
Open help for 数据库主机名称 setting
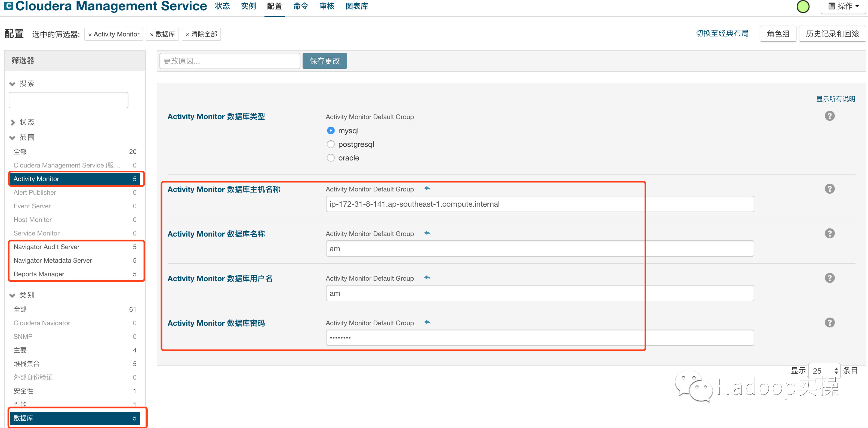point(830,189)
